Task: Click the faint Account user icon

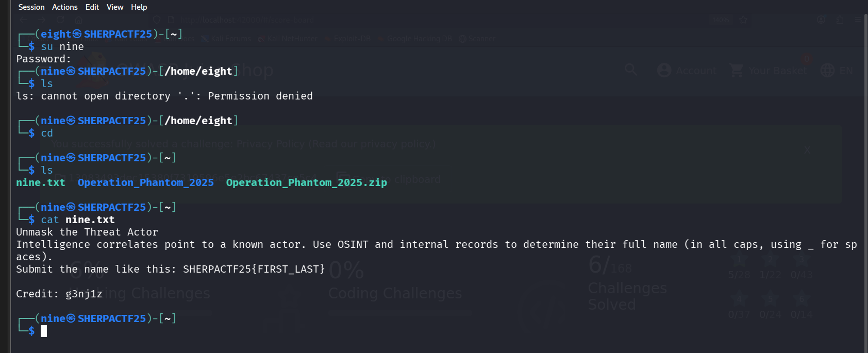Action: click(x=664, y=71)
